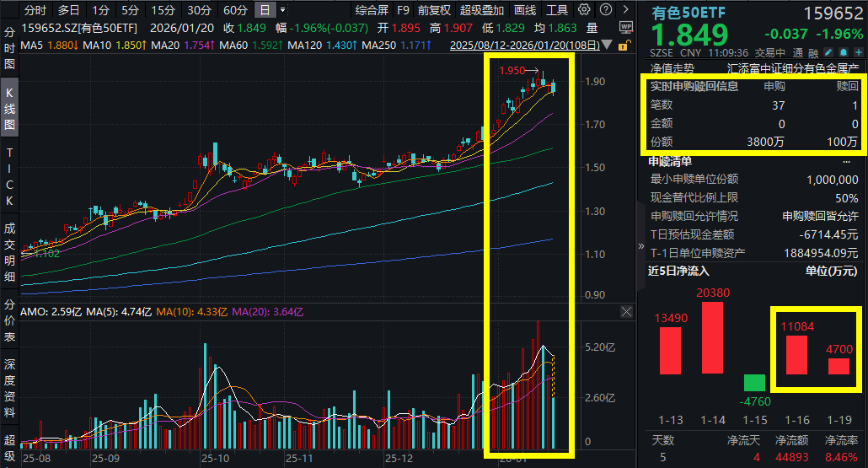
Task: Select the 60分 period tab
Action: pyautogui.click(x=235, y=10)
